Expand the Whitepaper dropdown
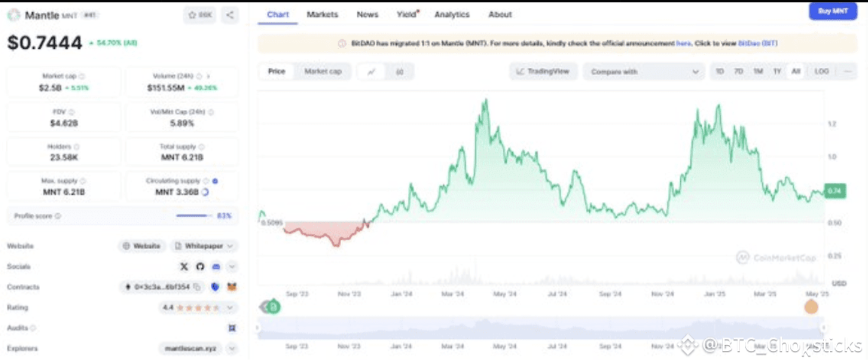The height and width of the screenshot is (362, 868). [x=204, y=246]
